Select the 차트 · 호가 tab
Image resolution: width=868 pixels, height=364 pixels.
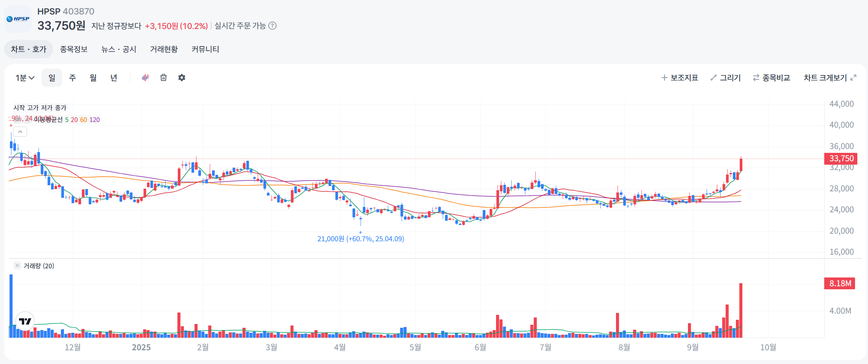(29, 49)
